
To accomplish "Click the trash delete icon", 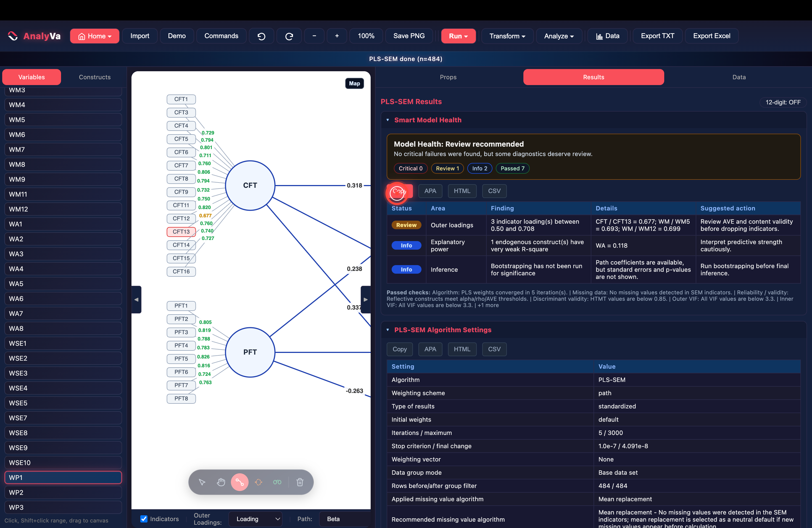I will (x=300, y=482).
